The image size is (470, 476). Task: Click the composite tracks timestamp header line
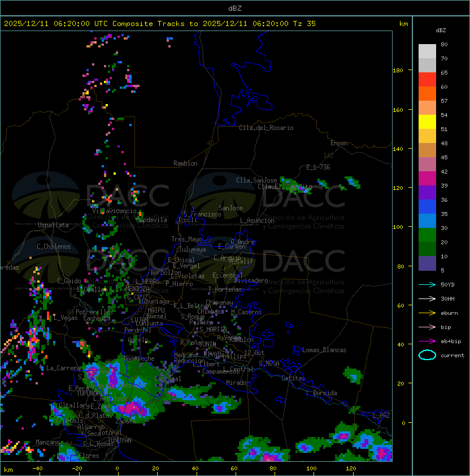(160, 24)
